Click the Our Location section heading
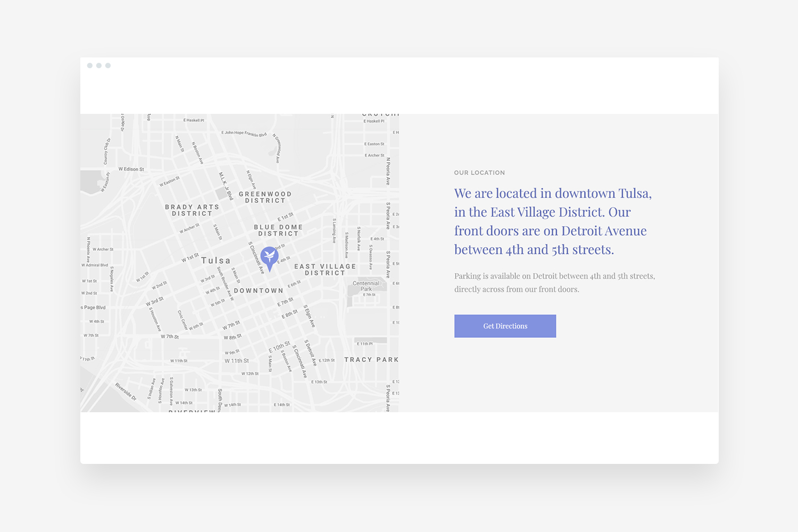Viewport: 798px width, 532px height. tap(479, 173)
